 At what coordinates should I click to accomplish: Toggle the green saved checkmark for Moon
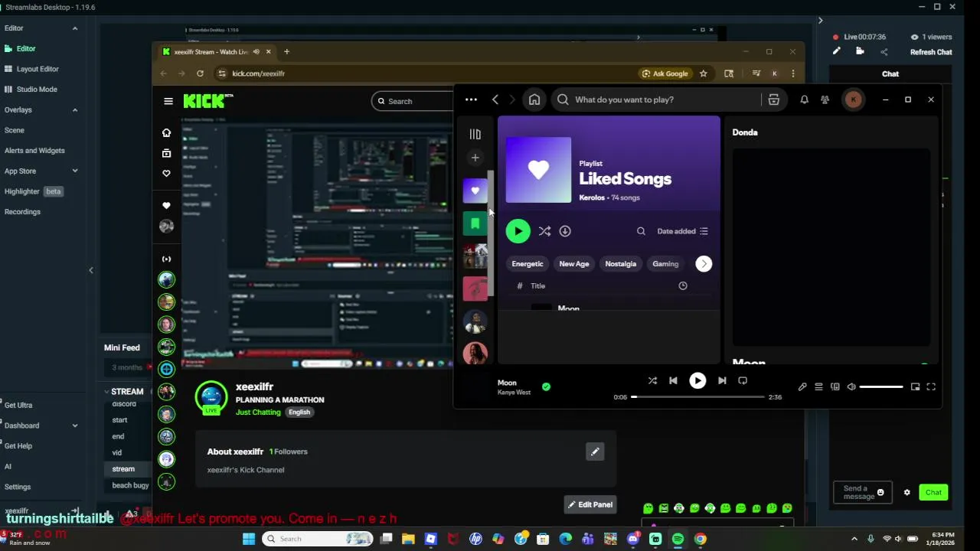[x=546, y=387]
